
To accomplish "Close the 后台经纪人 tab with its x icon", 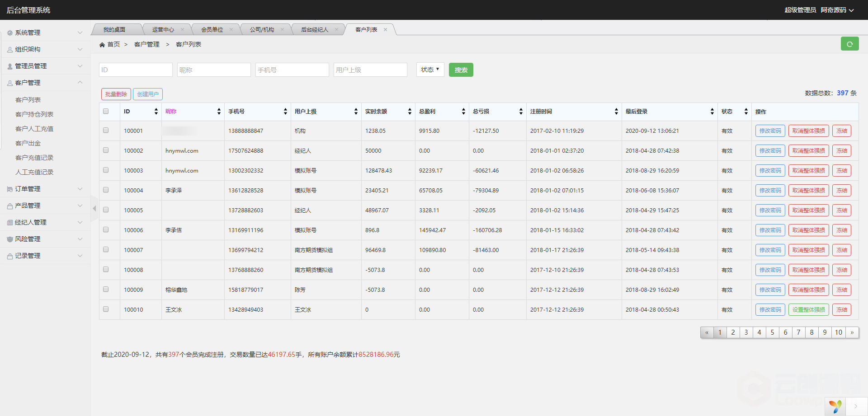I will (336, 30).
